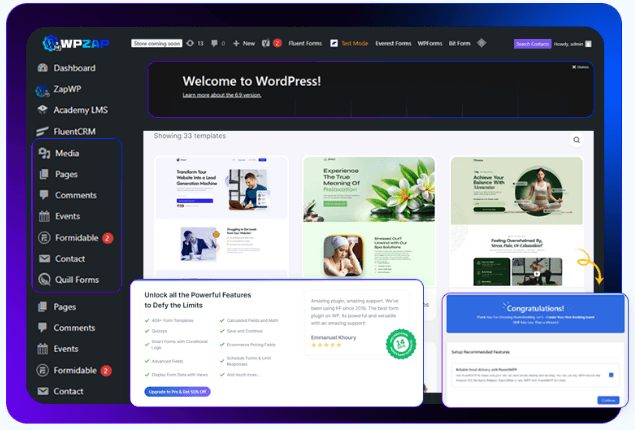Open ZapWP in the sidebar
635x430 pixels.
66,89
